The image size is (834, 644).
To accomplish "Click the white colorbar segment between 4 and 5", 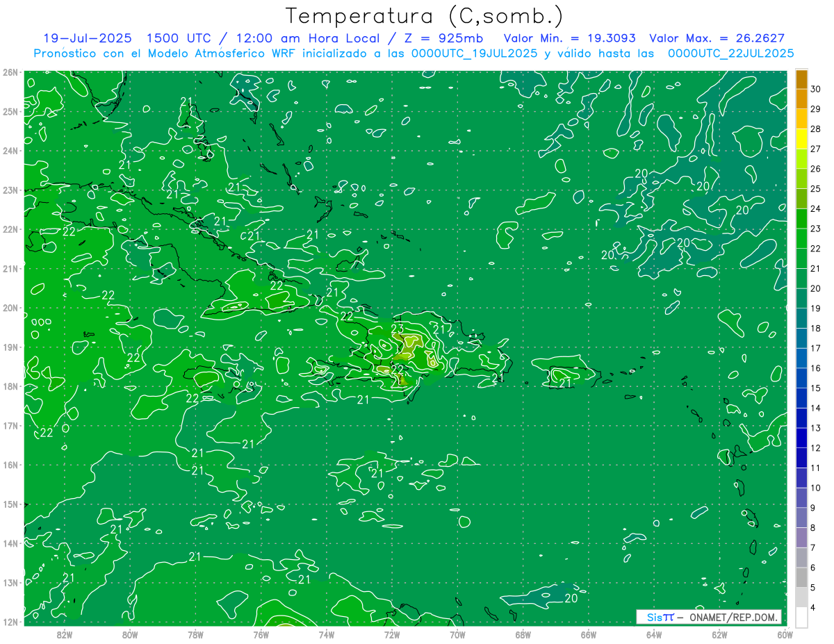I will 801,597.
